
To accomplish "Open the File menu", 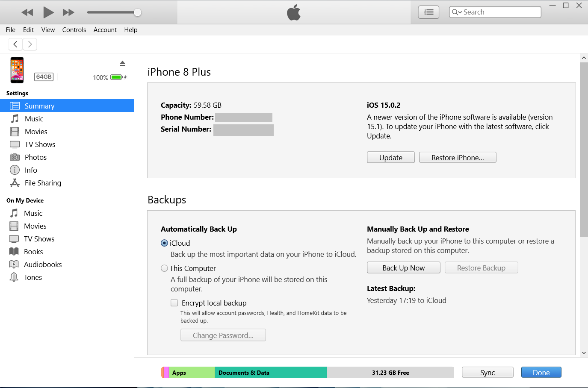I will coord(11,30).
